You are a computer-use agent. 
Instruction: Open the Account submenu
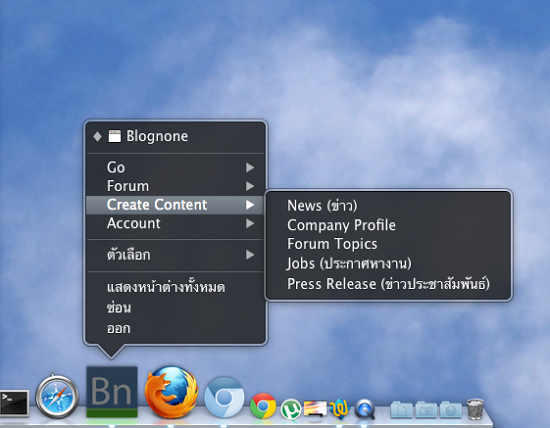175,223
